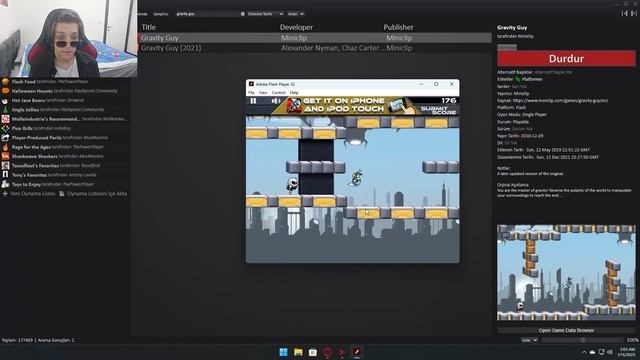Stop the game with Durdur button
Viewport: 640px width, 360px height.
coord(566,58)
